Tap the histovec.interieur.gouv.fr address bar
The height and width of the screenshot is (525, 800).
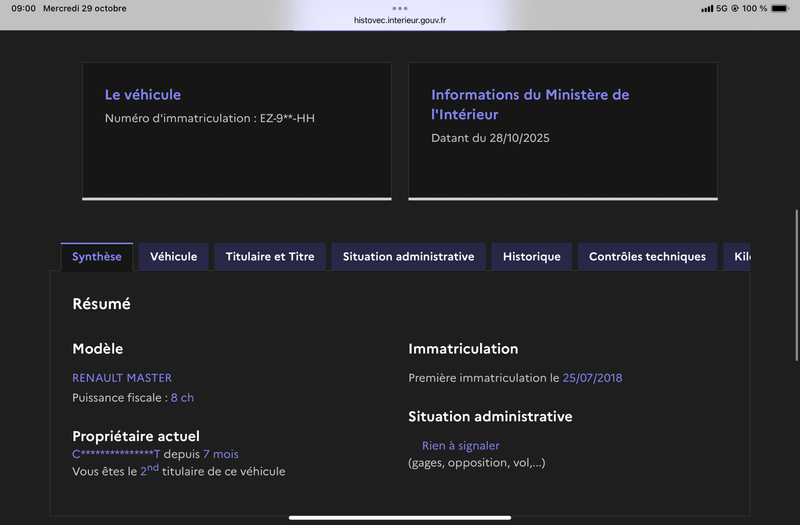pyautogui.click(x=400, y=20)
